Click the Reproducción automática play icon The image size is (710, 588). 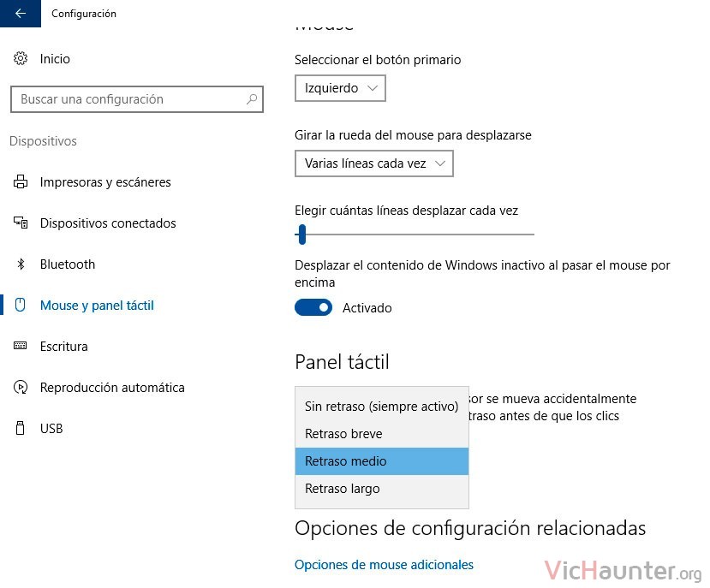click(x=21, y=387)
